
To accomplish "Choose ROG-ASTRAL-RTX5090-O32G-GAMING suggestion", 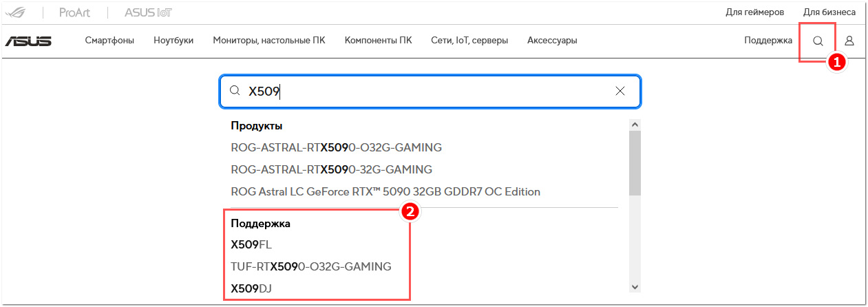I will pos(337,147).
